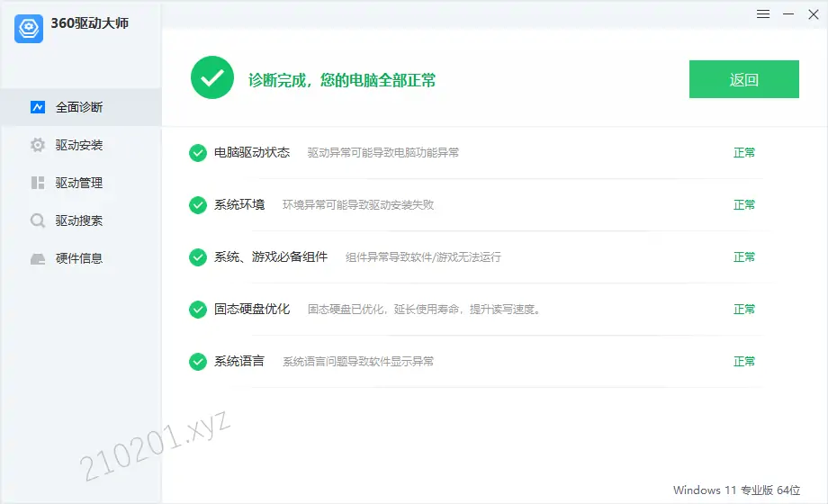Click the 360驱动大师 logo icon
This screenshot has height=504, width=828.
coord(29,29)
